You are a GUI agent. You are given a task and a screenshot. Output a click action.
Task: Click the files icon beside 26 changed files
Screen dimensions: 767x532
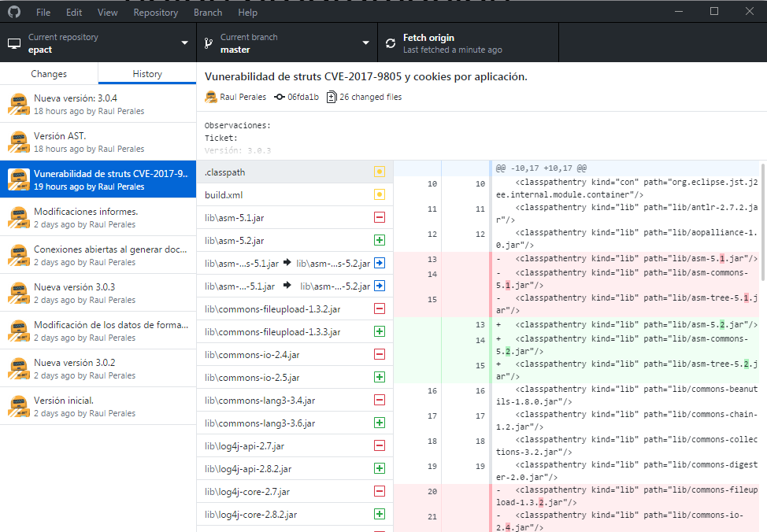(332, 97)
